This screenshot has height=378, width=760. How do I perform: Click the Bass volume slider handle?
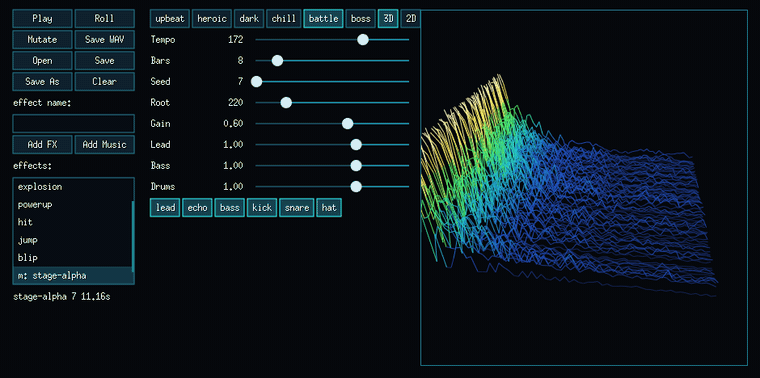coord(356,166)
